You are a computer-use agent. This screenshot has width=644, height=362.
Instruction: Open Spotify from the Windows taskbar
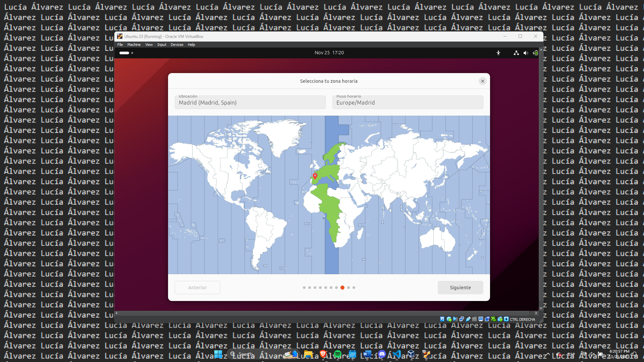tap(338, 354)
